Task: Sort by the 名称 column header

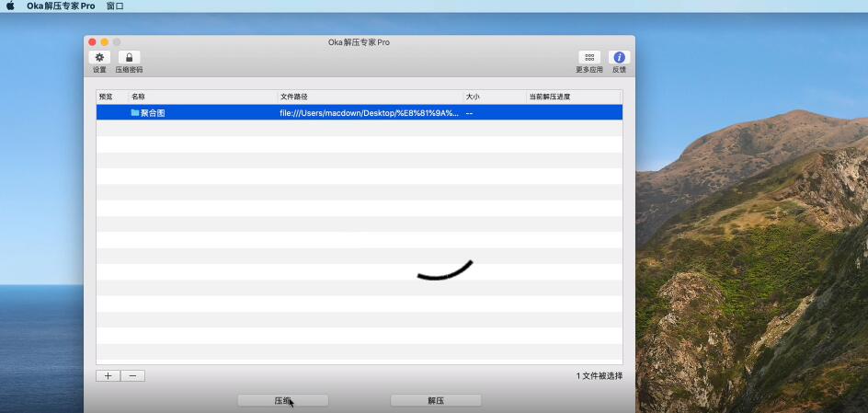Action: point(202,97)
